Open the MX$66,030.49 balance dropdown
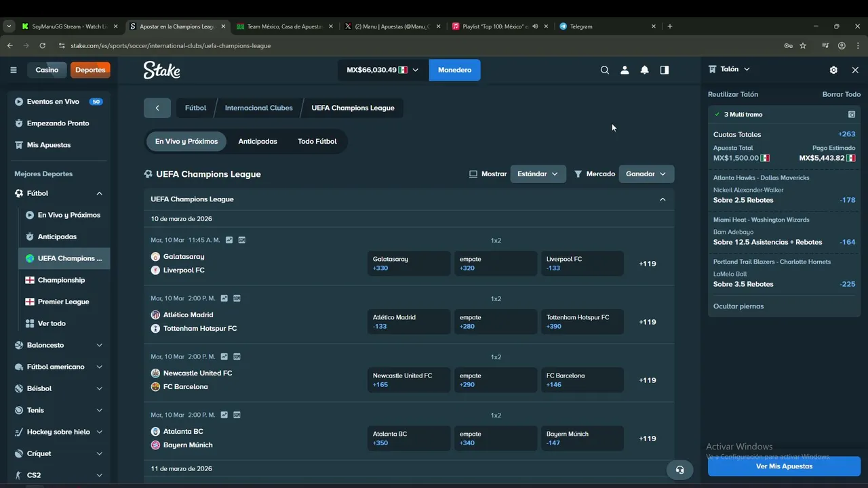The height and width of the screenshot is (488, 868). [x=383, y=70]
